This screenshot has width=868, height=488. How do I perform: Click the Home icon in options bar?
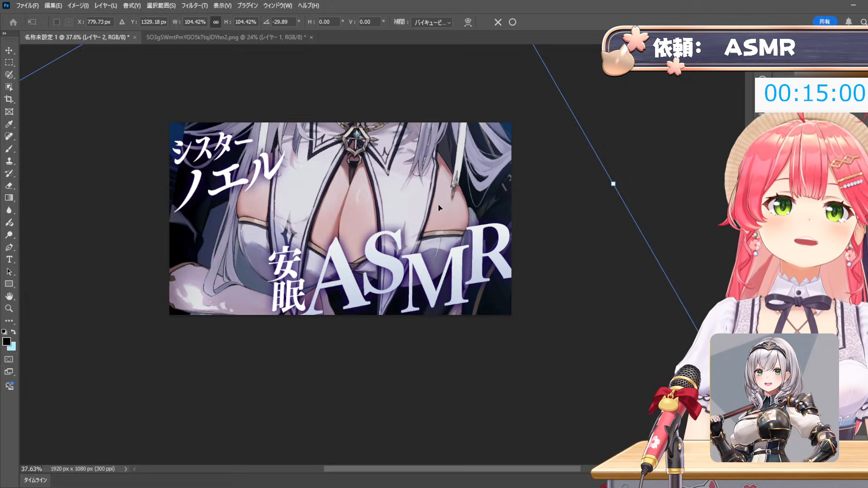click(13, 22)
